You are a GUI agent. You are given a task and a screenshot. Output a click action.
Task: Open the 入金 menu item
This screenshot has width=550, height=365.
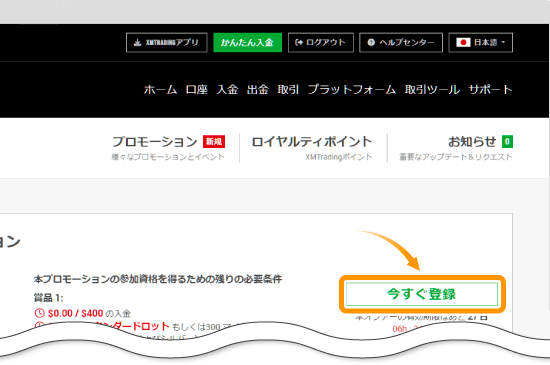pos(227,90)
